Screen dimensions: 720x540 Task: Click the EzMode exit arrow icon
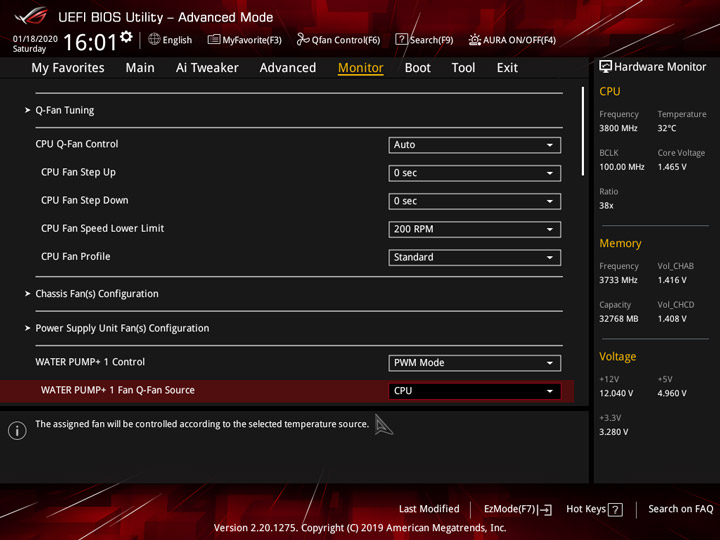pyautogui.click(x=546, y=510)
